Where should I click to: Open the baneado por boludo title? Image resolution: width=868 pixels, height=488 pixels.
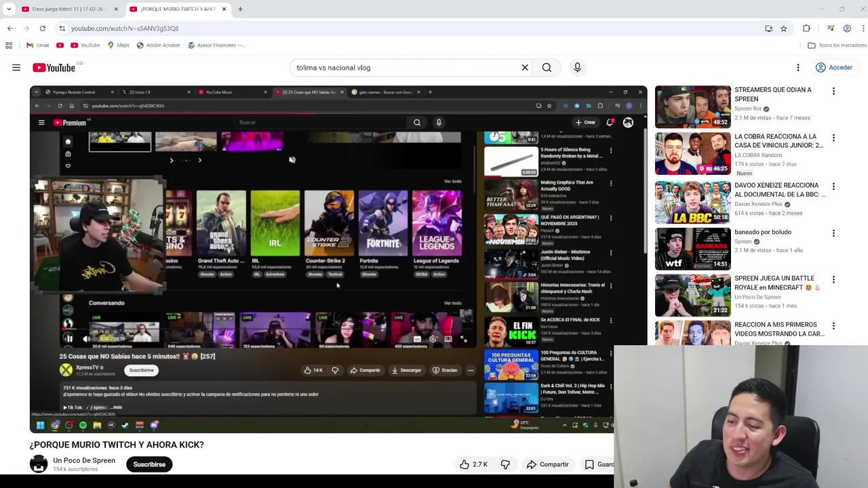coord(763,232)
